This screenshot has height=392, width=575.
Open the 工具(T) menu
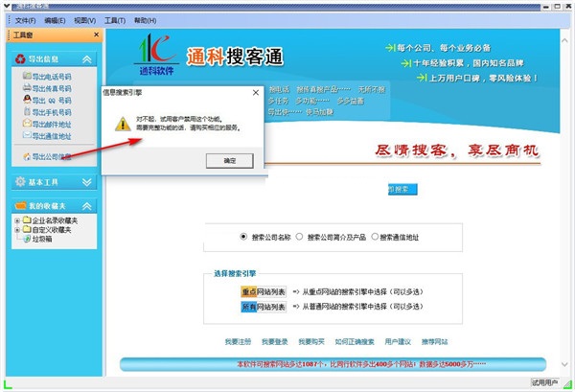[x=115, y=20]
